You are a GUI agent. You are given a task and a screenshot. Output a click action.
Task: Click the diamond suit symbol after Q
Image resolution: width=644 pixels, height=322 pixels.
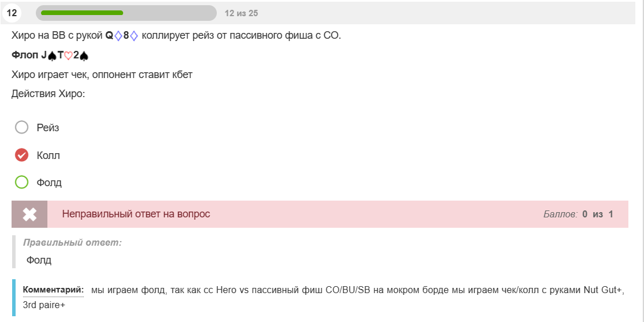(119, 36)
